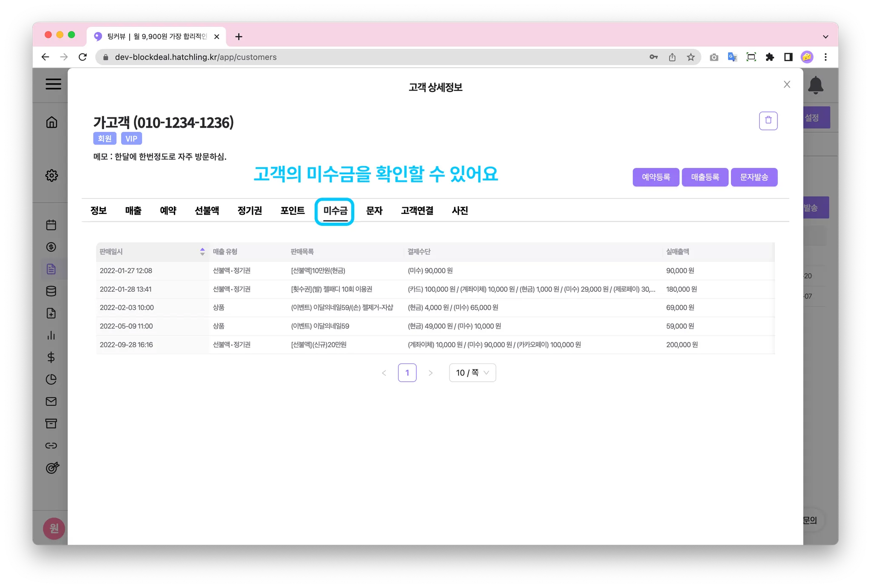Switch to the 매출 tab
Screen dimensions: 871x588
[x=133, y=210]
